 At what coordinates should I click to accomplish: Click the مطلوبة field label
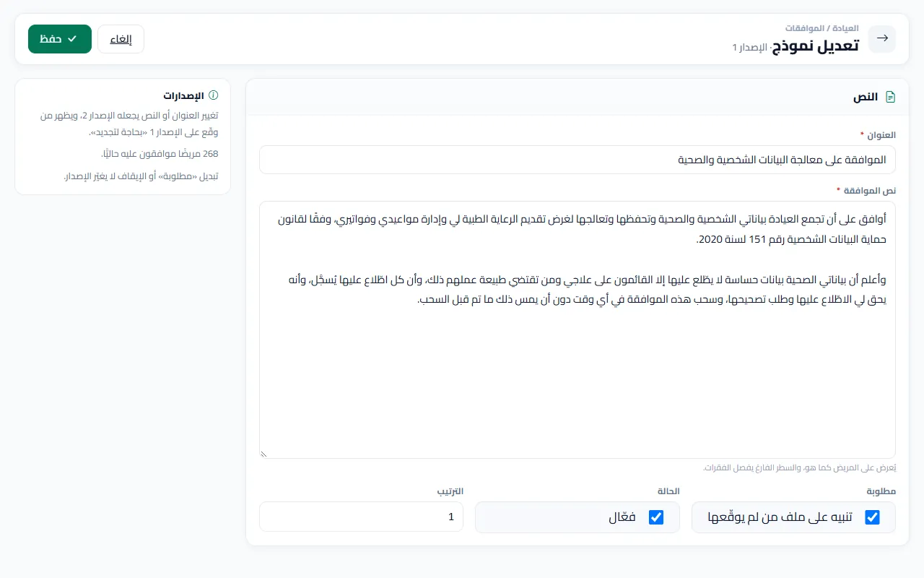[x=881, y=491]
